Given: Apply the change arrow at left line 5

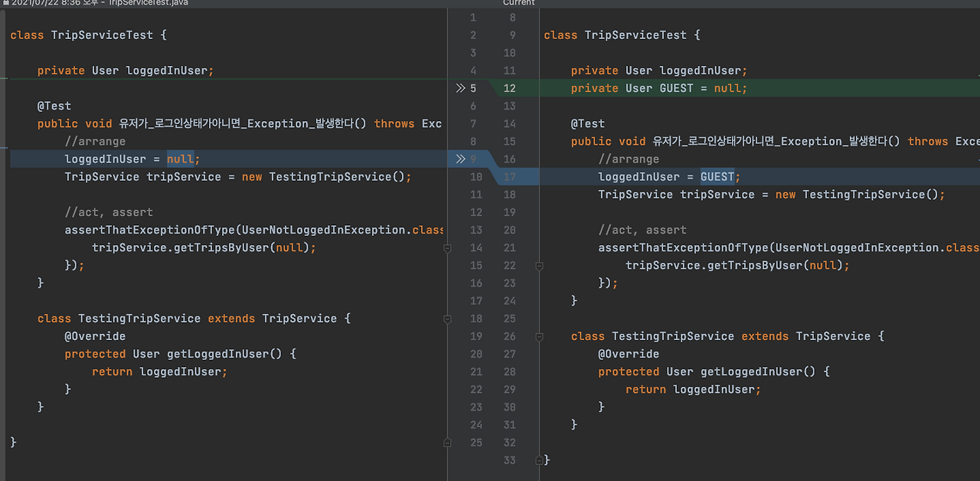Looking at the screenshot, I should tap(460, 88).
